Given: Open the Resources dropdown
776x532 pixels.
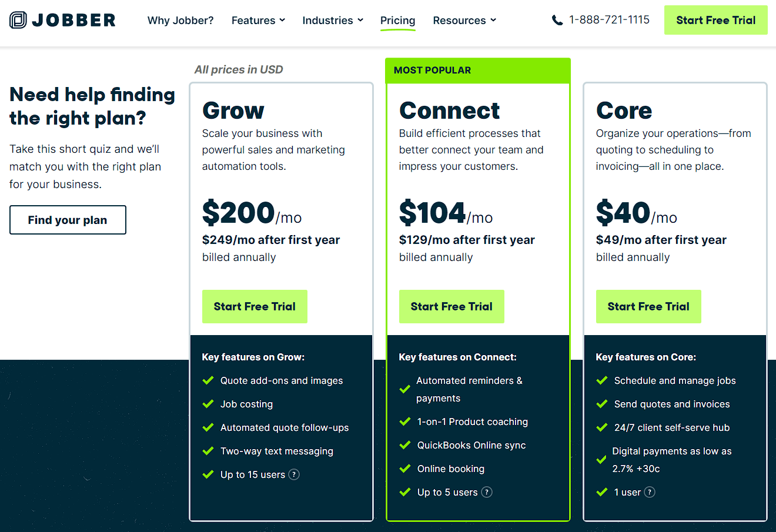Looking at the screenshot, I should tap(464, 20).
